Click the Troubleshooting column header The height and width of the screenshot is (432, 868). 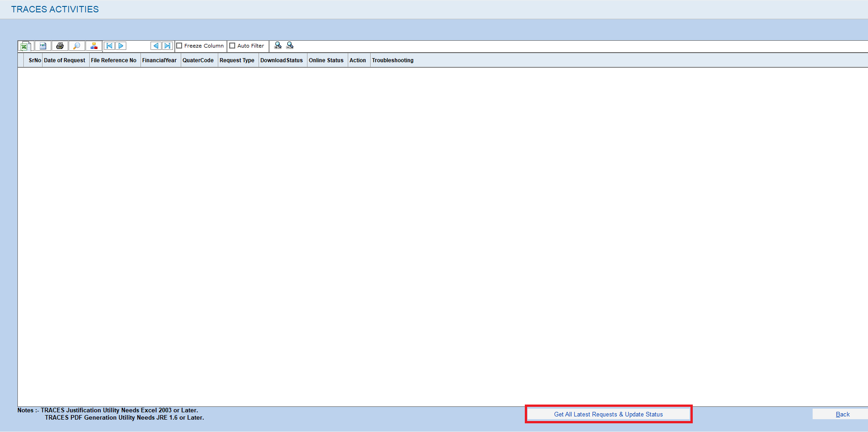393,60
